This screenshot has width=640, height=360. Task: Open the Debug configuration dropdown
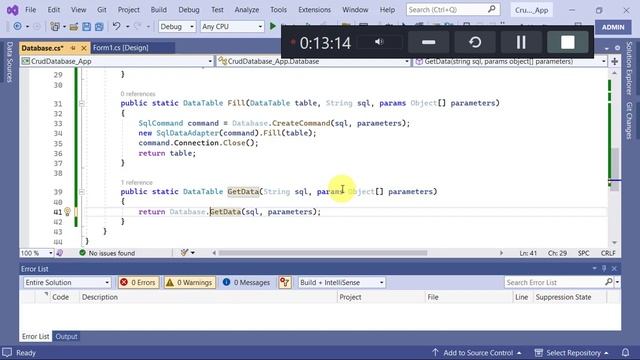[177, 27]
